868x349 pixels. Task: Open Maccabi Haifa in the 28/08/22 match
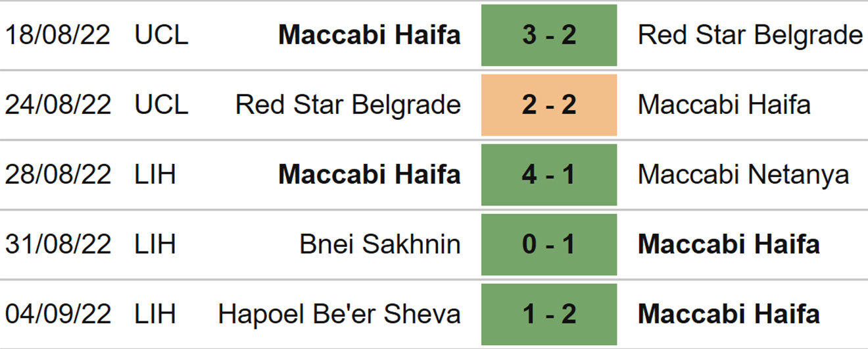click(370, 175)
